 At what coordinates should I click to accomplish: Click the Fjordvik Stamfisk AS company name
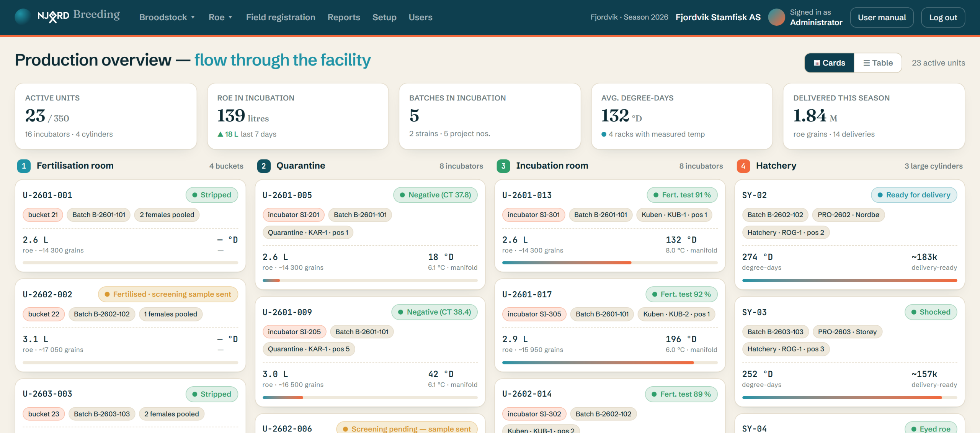coord(718,17)
